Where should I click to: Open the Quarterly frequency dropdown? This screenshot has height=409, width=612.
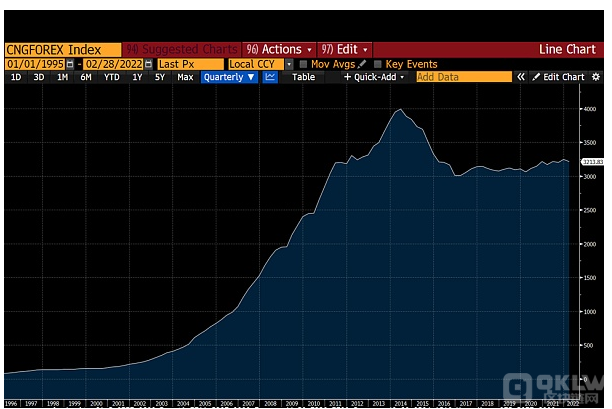[x=229, y=77]
